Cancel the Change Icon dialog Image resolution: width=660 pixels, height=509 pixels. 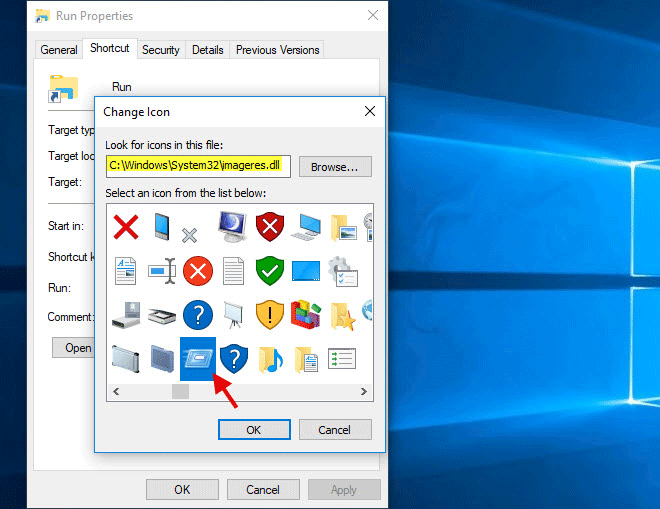(x=335, y=429)
